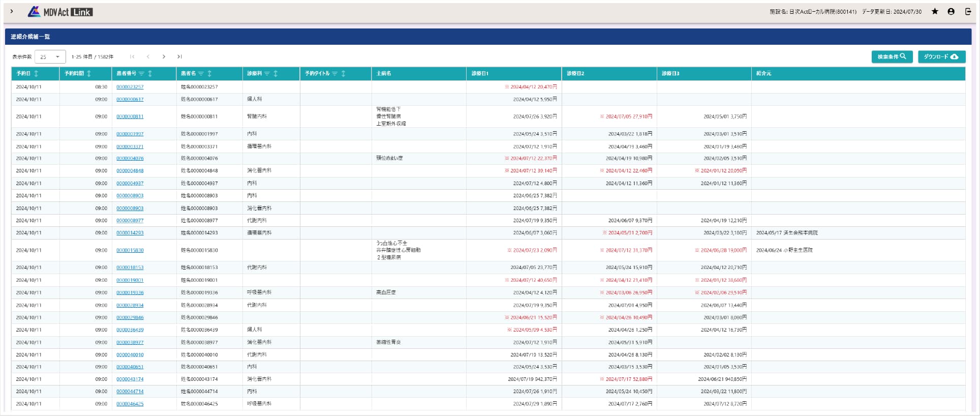The height and width of the screenshot is (416, 980).
Task: Toggle sort arrows on 患者名 column
Action: click(209, 74)
